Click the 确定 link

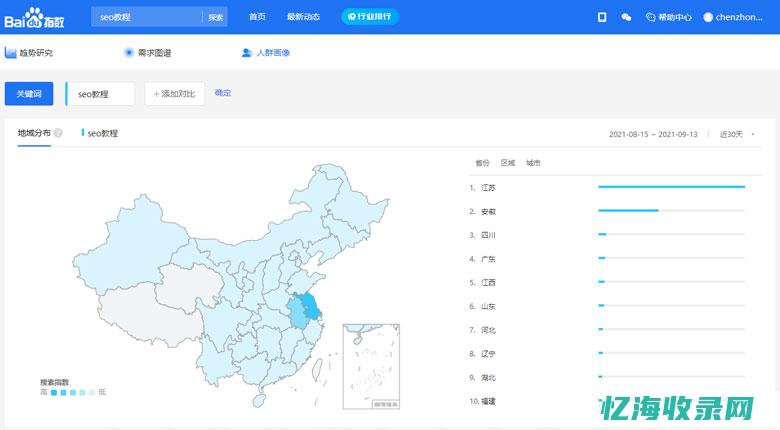223,93
